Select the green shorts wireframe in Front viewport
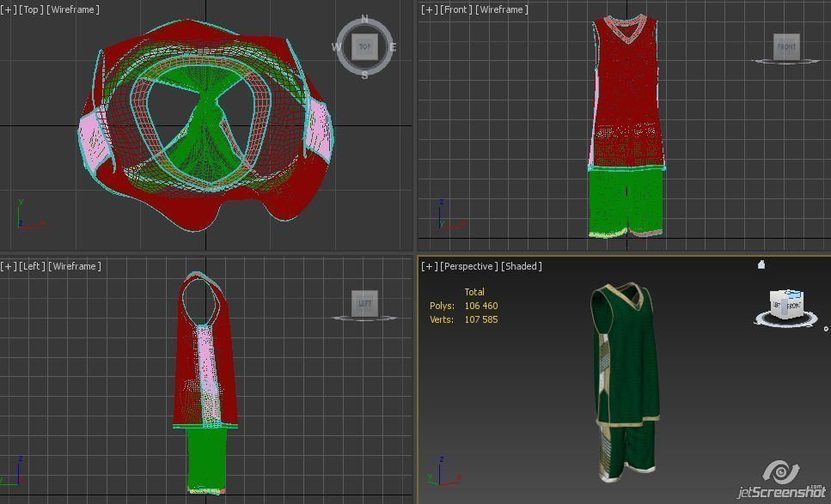831x504 pixels. 626,201
